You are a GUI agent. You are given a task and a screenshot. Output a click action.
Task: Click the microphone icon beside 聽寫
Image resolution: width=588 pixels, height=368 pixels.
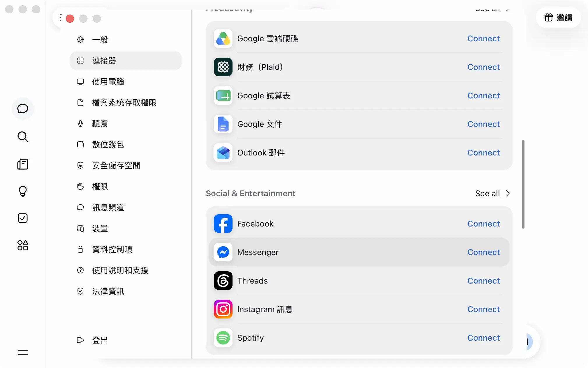80,123
